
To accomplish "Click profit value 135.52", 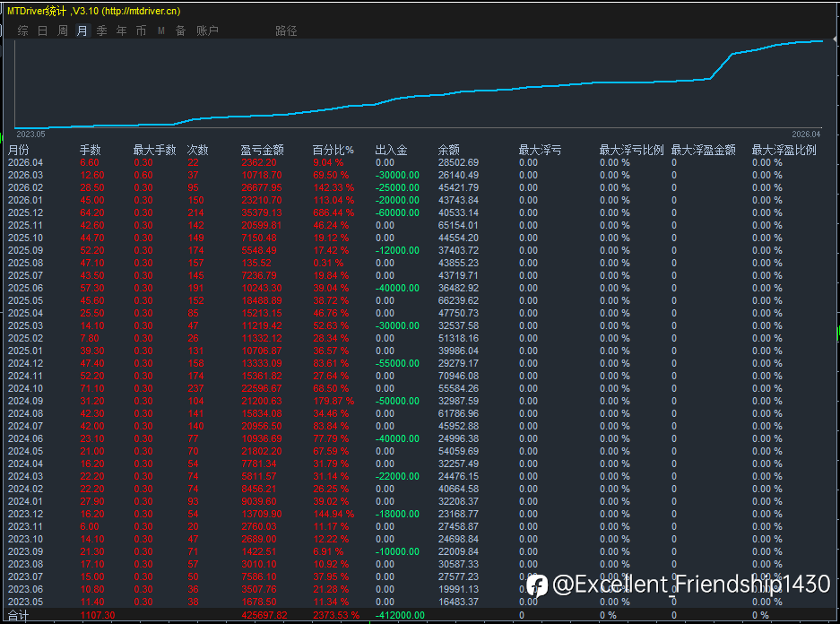I will 256,263.
